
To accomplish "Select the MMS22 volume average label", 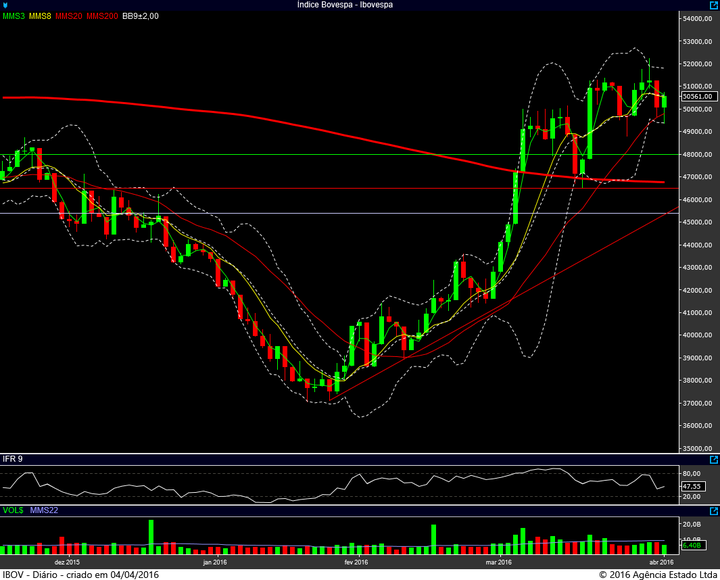I will click(x=44, y=510).
